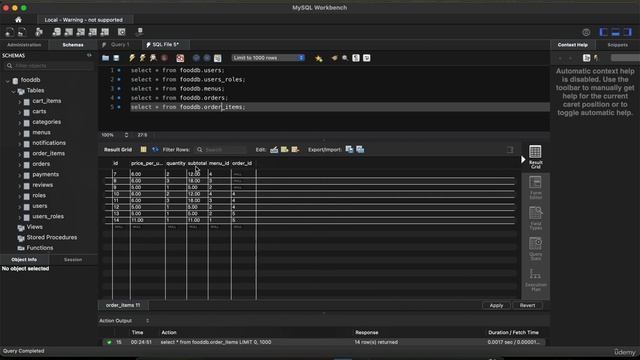Search table data toolbar icon

click(122, 32)
